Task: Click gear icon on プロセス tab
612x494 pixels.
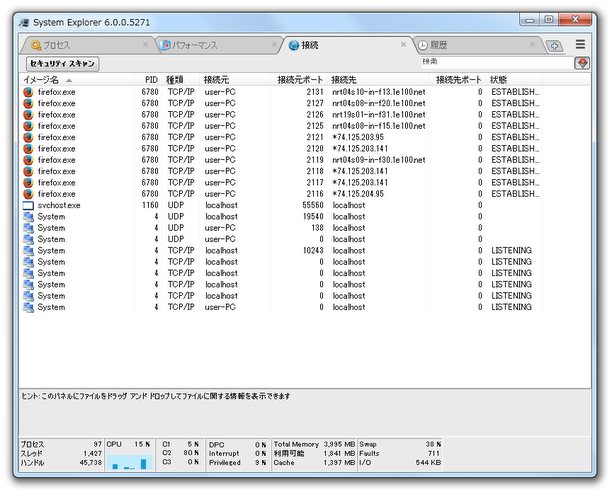Action: pos(36,45)
